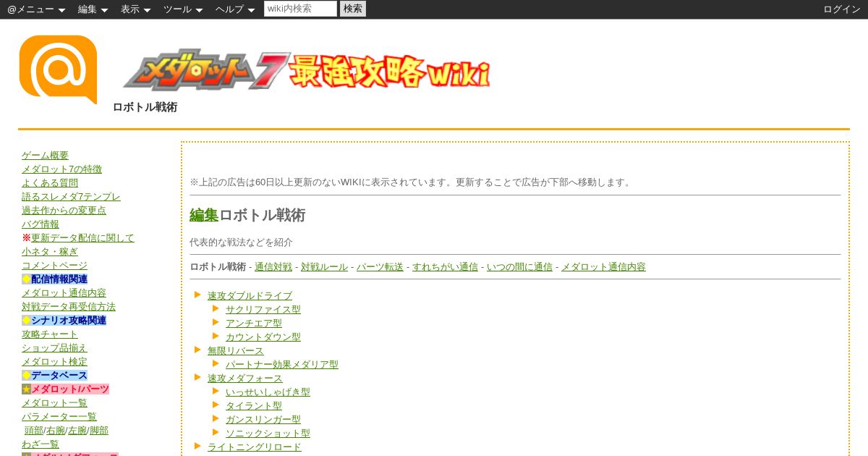
Task: Go to the いつの間に通信 navigation link
Action: tap(519, 267)
